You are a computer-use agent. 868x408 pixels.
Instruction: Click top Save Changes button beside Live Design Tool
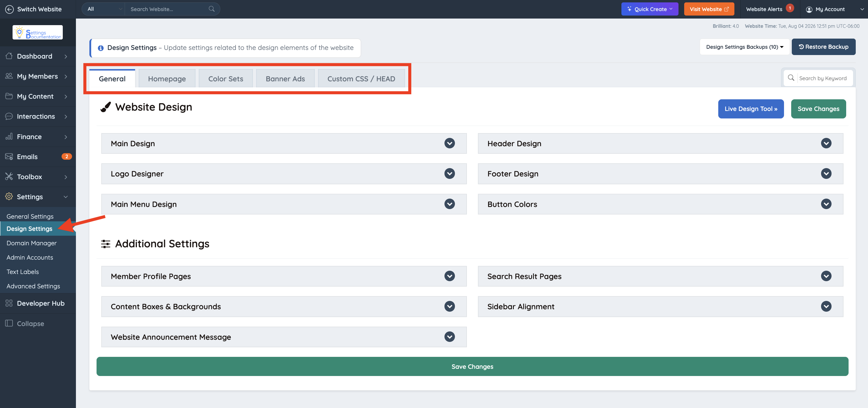click(x=818, y=109)
